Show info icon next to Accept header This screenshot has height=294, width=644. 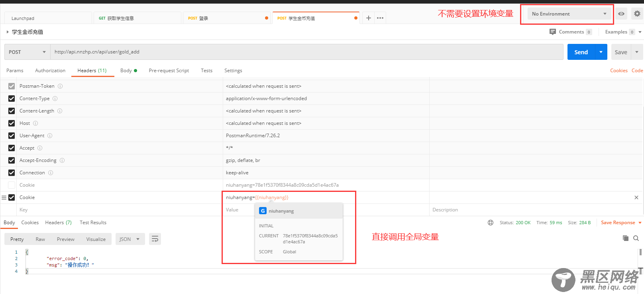coord(40,148)
